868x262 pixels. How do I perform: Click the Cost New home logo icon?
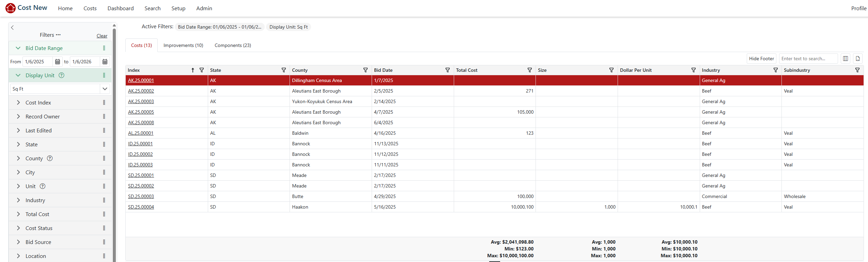point(11,8)
